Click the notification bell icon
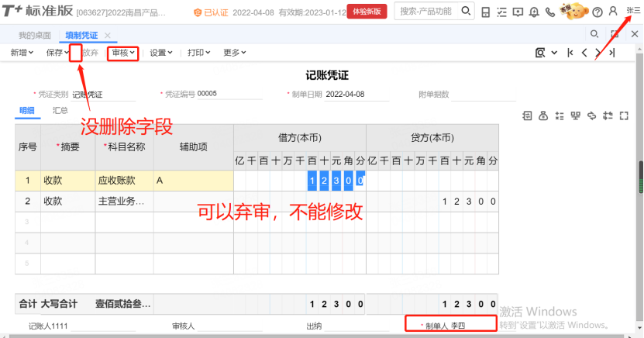This screenshot has height=338, width=644. point(535,12)
